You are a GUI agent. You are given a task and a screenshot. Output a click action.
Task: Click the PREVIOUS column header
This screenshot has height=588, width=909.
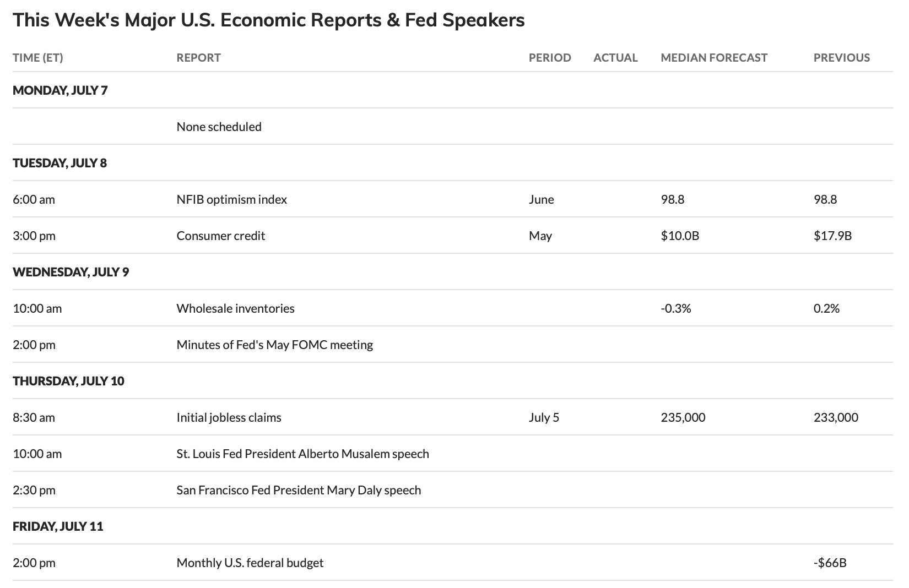(x=842, y=58)
